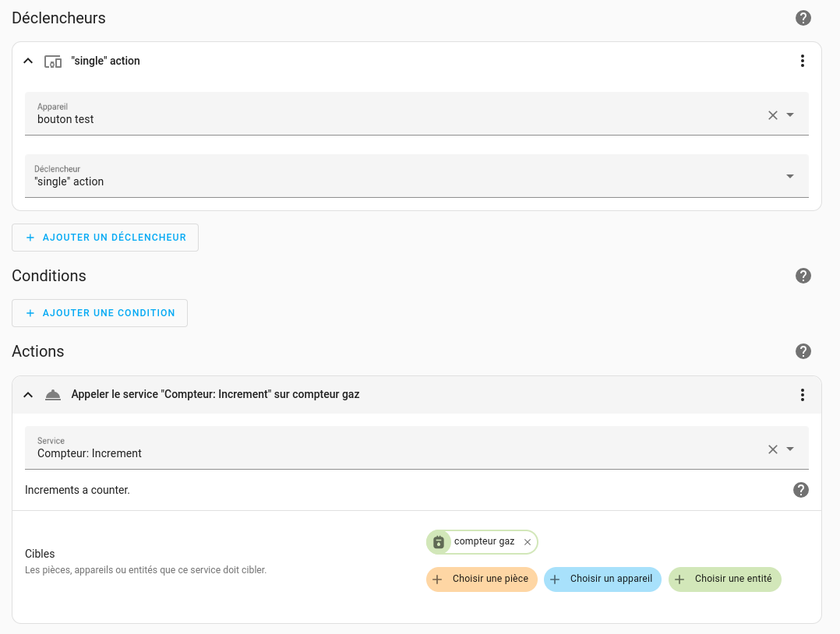This screenshot has height=634, width=840.
Task: Expand the Service dropdown arrow
Action: (x=790, y=449)
